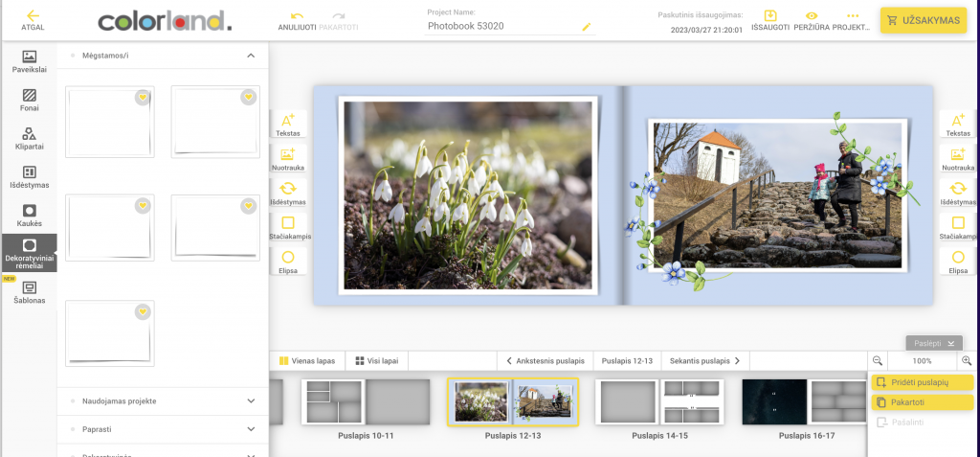Zoom in with the plus magnifier
The height and width of the screenshot is (457, 980).
967,360
